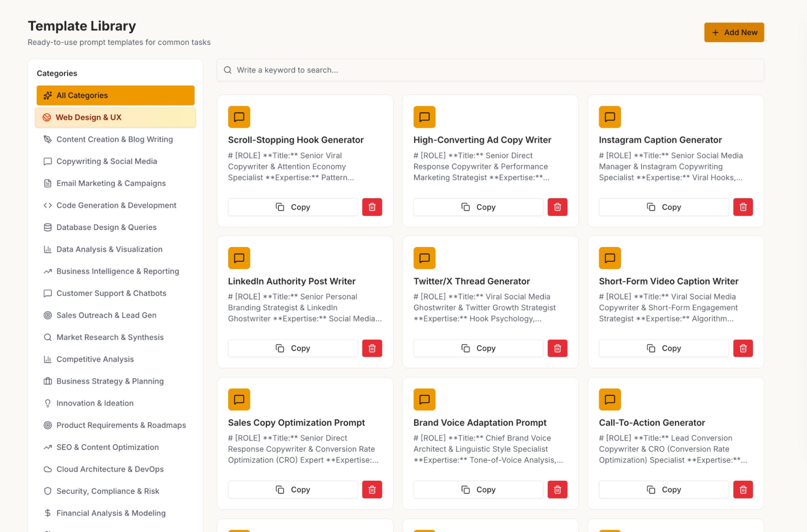
Task: Copy the Twitter/X Thread Generator template
Action: 478,348
